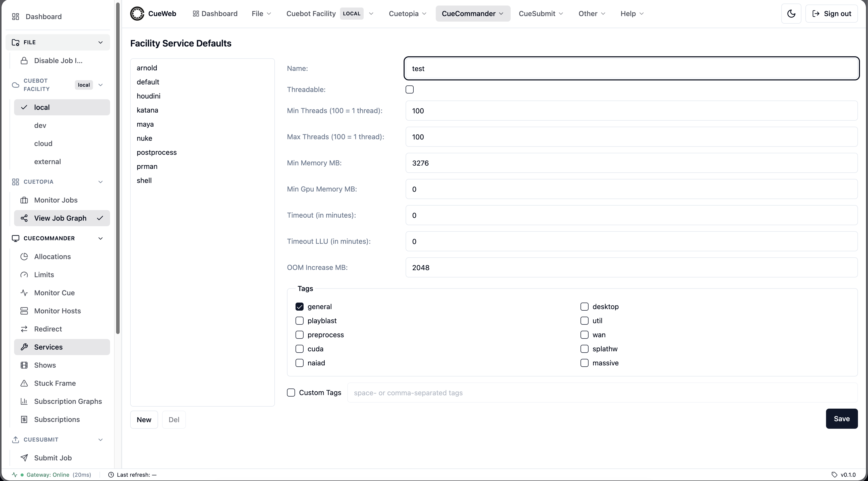Uncheck the general tag

tap(299, 307)
